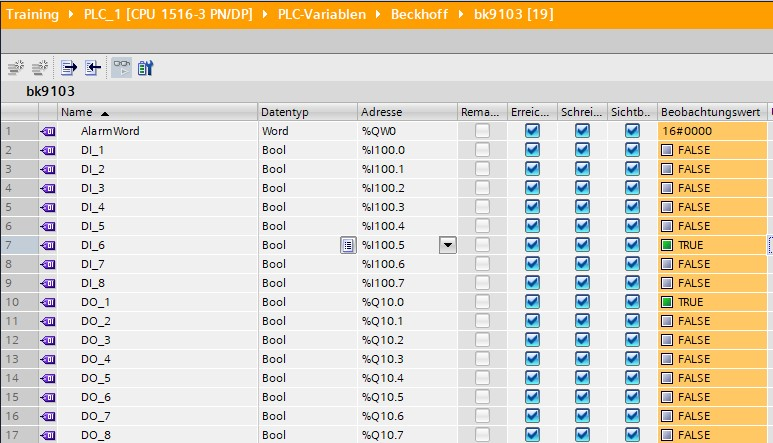Click the tag icon of DI_6 row
This screenshot has height=443, width=773.
[48, 245]
